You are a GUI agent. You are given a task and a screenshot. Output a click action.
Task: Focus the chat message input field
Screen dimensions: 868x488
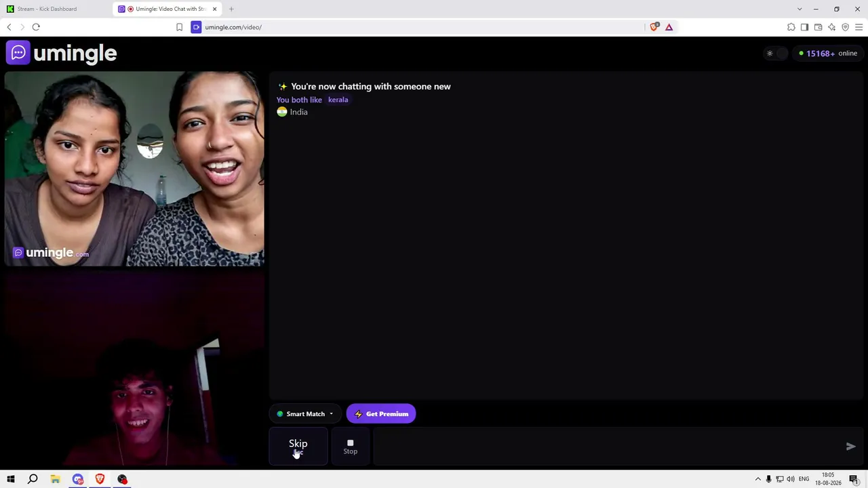(607, 446)
